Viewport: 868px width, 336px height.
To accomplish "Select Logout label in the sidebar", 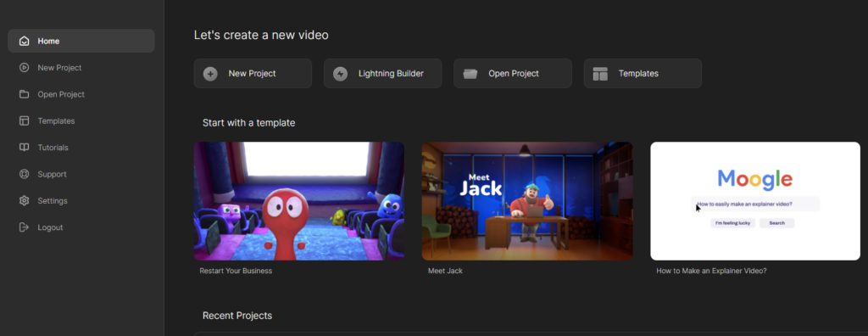I will pos(50,227).
